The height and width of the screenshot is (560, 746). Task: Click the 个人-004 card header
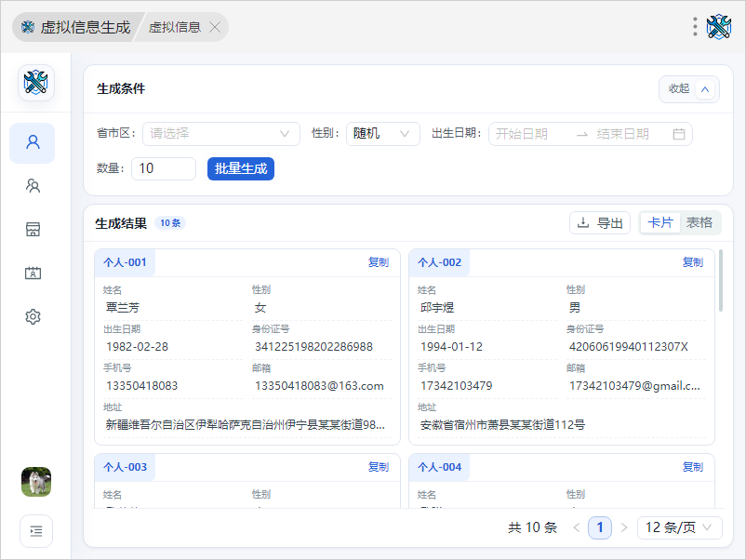(x=440, y=467)
